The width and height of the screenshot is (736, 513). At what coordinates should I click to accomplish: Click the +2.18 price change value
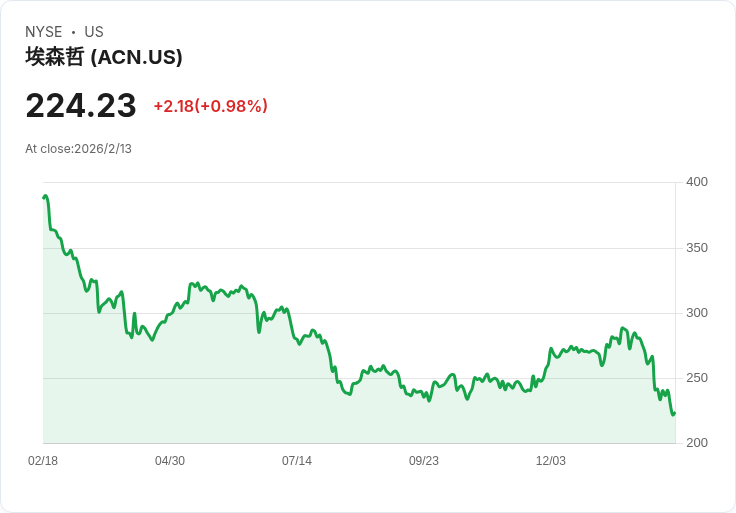(173, 106)
